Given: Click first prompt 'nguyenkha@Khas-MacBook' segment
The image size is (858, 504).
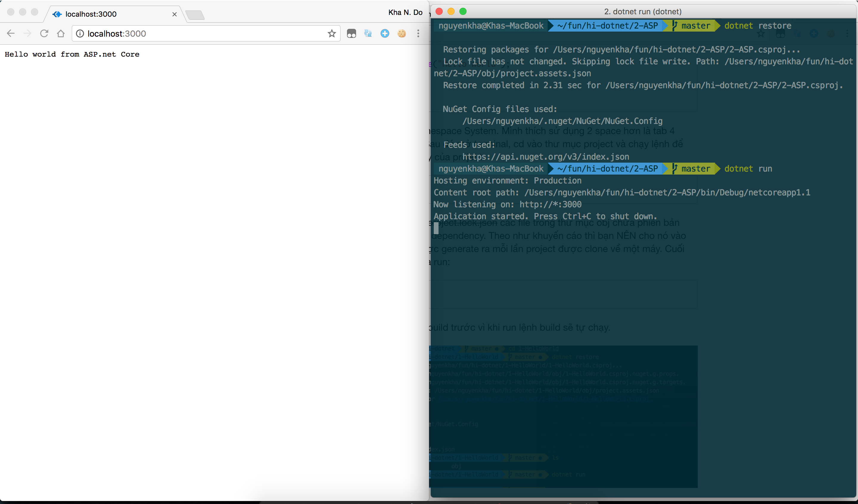Looking at the screenshot, I should 491,26.
